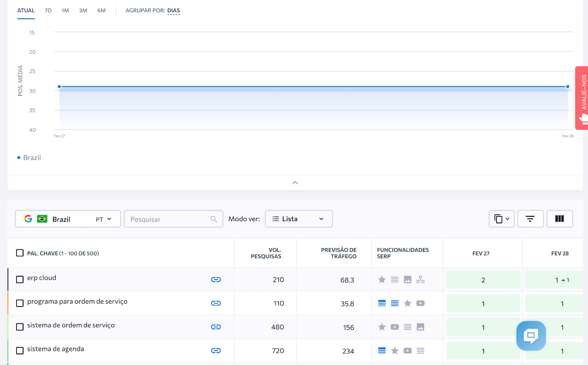Viewport: 588px width, 365px height.
Task: Collapse the chart panel with chevron
Action: pyautogui.click(x=295, y=183)
